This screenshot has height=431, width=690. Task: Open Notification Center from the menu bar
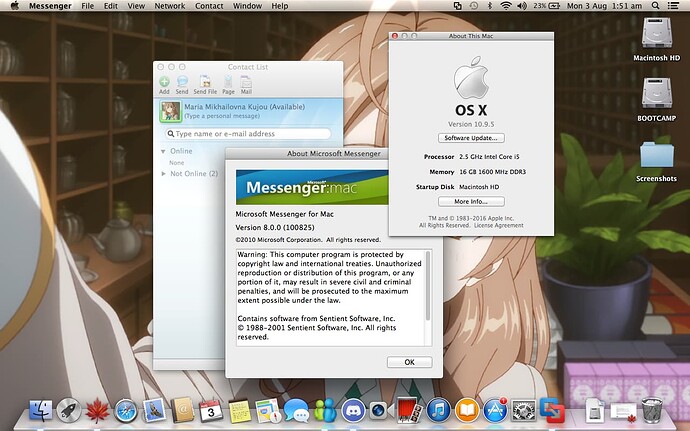673,6
